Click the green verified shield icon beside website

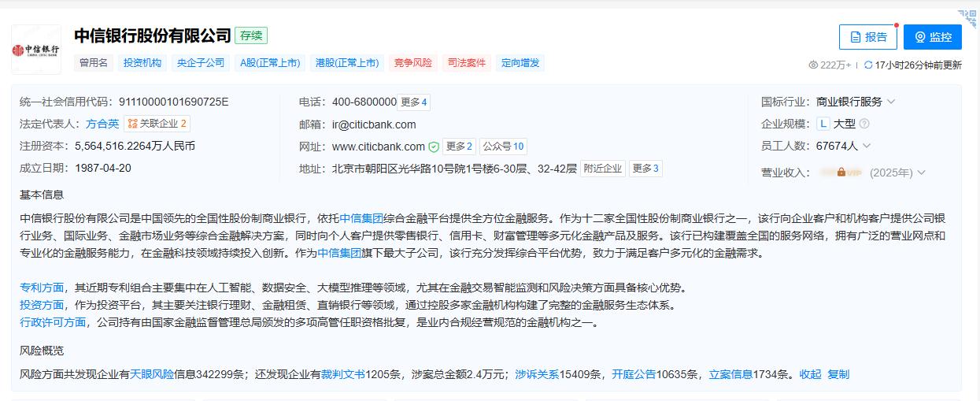(x=434, y=147)
